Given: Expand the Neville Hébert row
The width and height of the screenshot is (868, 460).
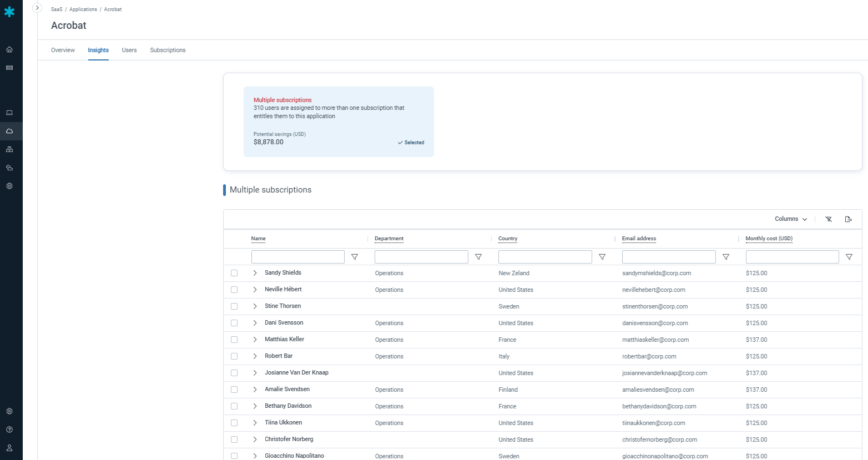Looking at the screenshot, I should pyautogui.click(x=255, y=290).
